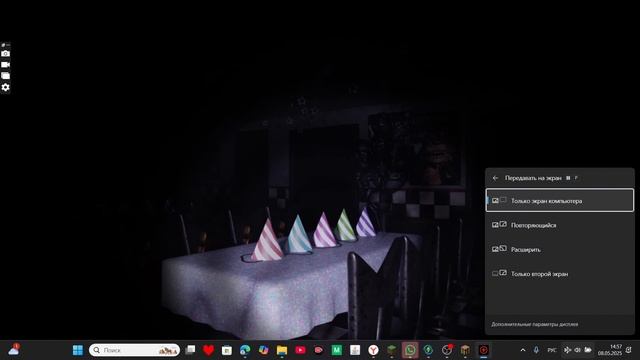Choose the 'Повторяющийся' display option

tap(560, 225)
